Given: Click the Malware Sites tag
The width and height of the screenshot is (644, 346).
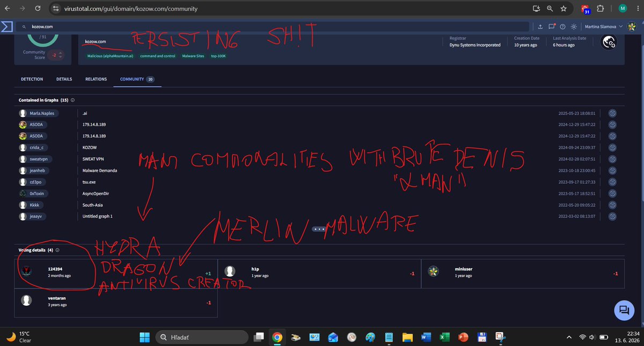Looking at the screenshot, I should (193, 56).
